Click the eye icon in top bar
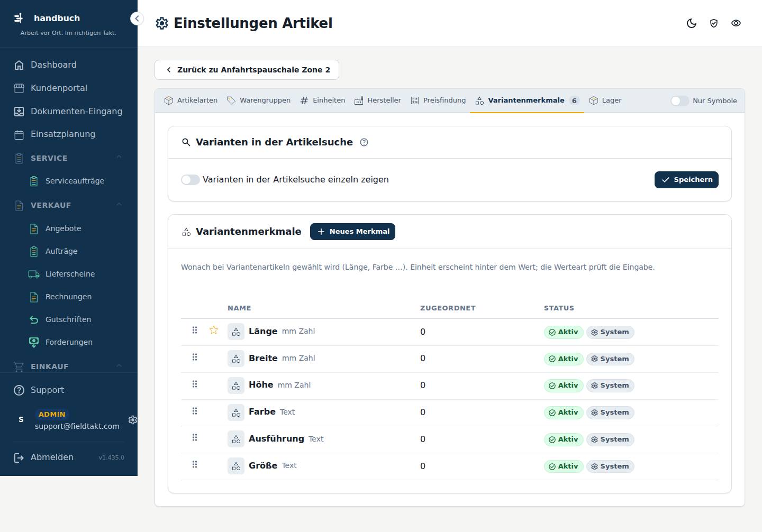 [736, 23]
